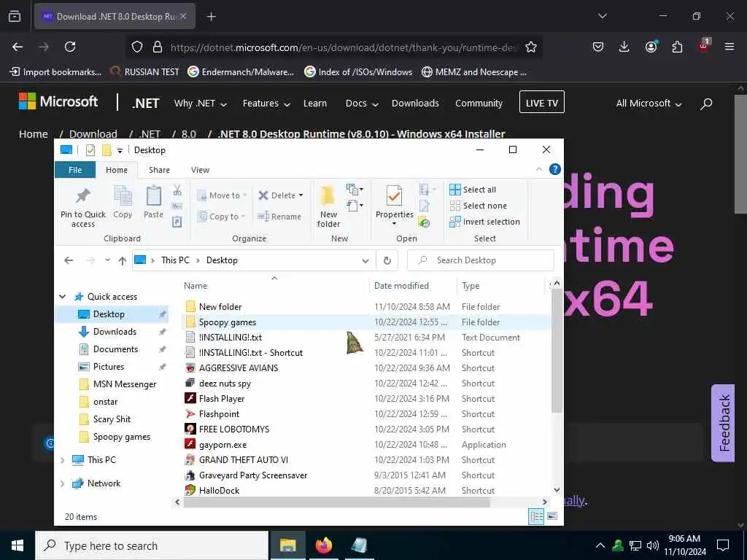Click Rename in Organize group
The width and height of the screenshot is (747, 560).
279,217
